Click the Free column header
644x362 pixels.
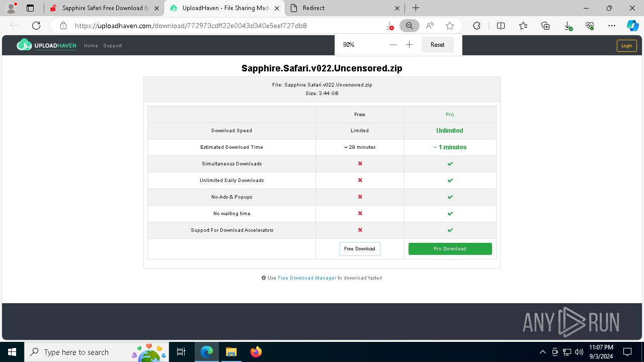pyautogui.click(x=360, y=115)
